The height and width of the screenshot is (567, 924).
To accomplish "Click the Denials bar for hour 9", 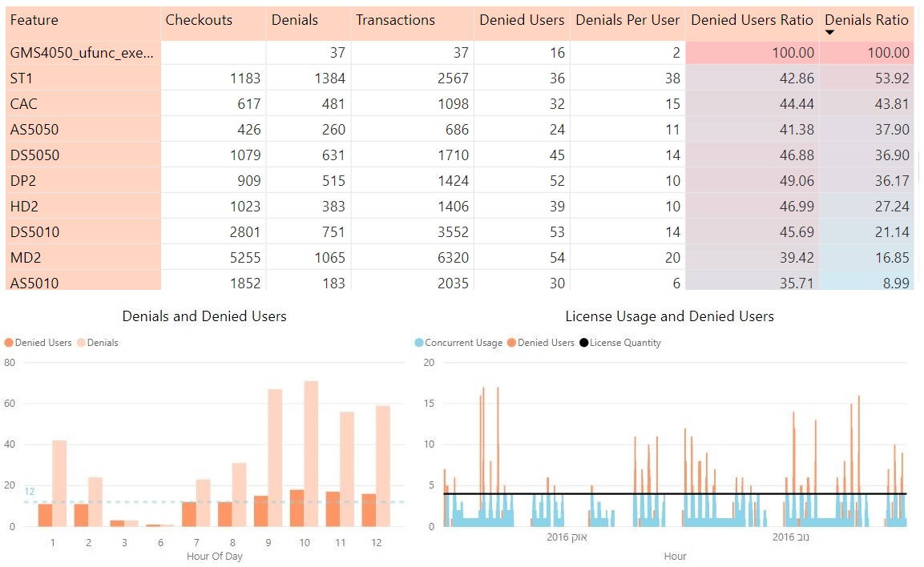I will [x=275, y=456].
